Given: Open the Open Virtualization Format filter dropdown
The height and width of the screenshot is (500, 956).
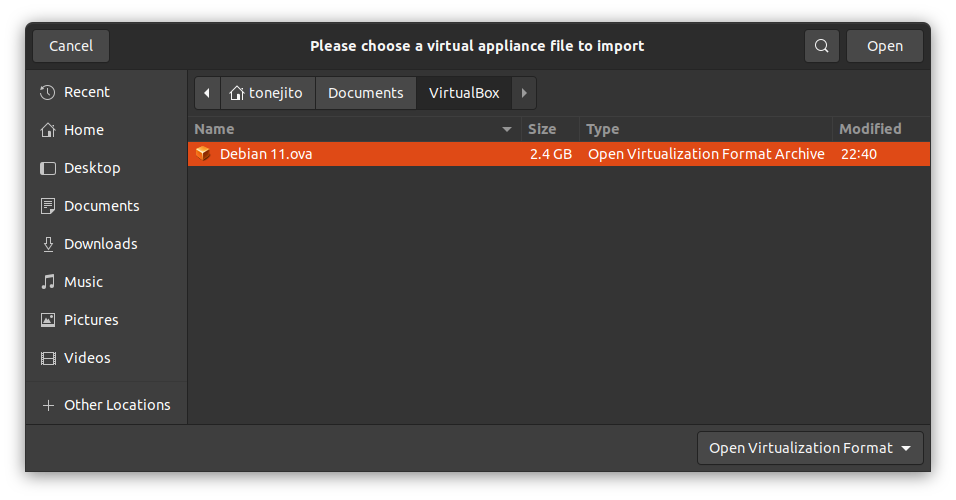Looking at the screenshot, I should 809,448.
